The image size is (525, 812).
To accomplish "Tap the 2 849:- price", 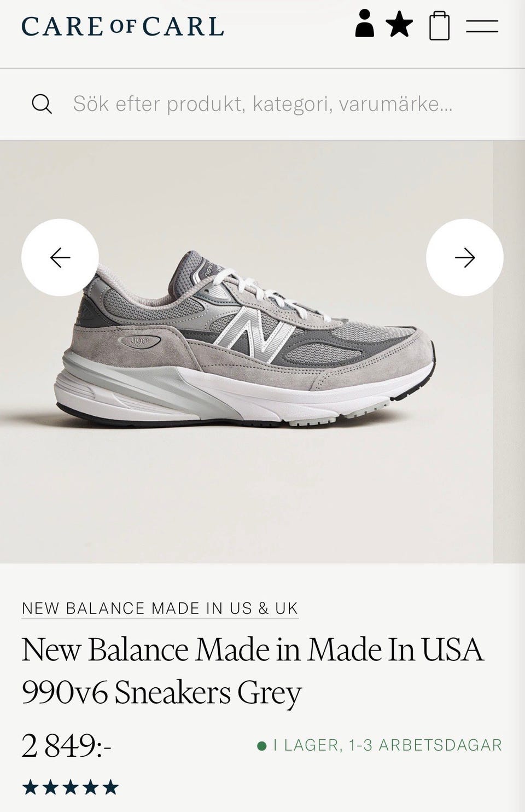I will 67,745.
